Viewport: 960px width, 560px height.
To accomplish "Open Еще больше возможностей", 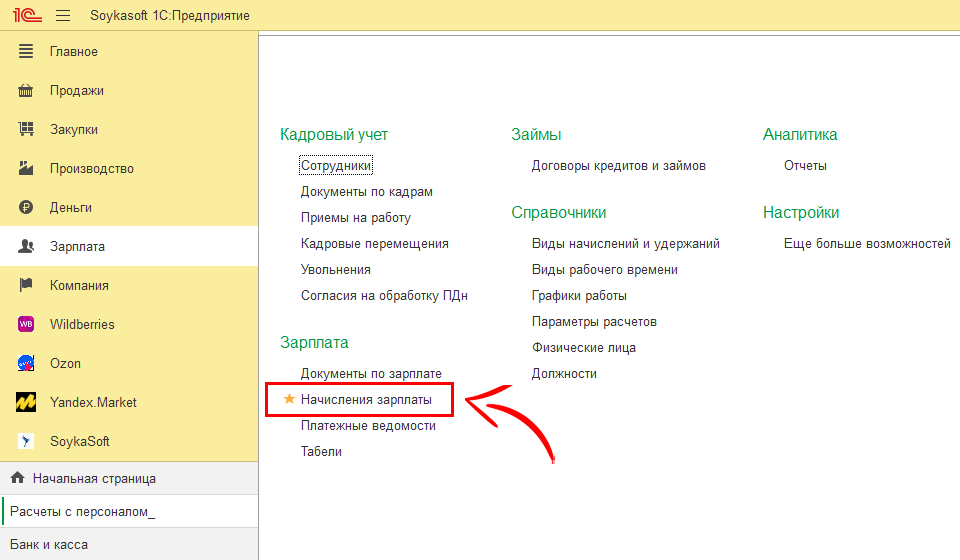I will click(867, 244).
